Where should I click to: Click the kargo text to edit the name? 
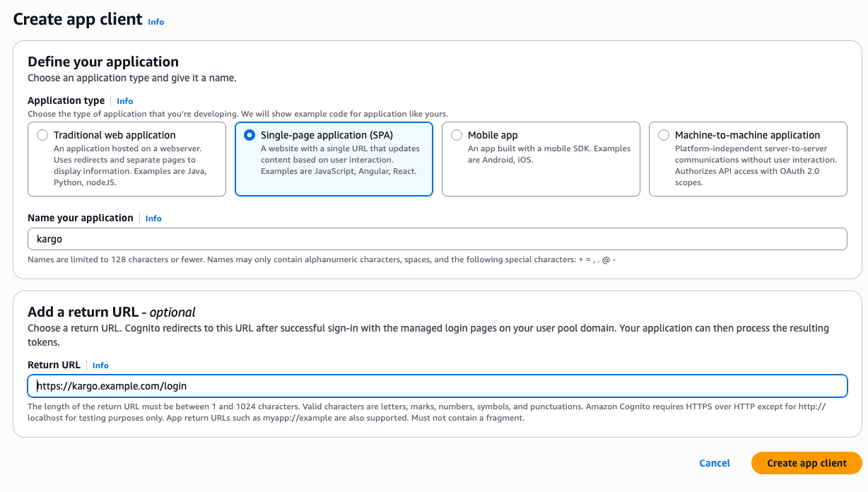[49, 239]
